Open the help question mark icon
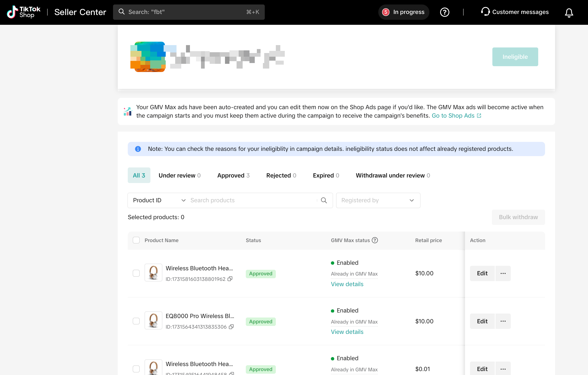The image size is (588, 375). (444, 12)
